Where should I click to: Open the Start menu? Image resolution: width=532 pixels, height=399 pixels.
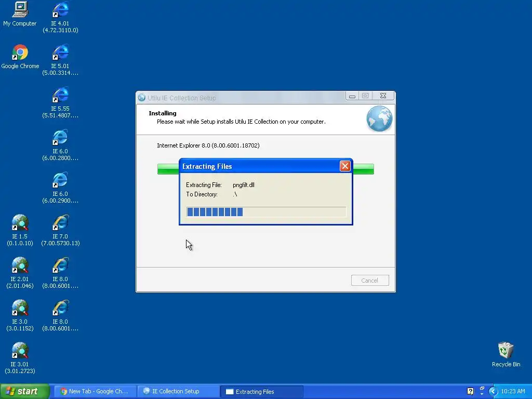tap(25, 391)
